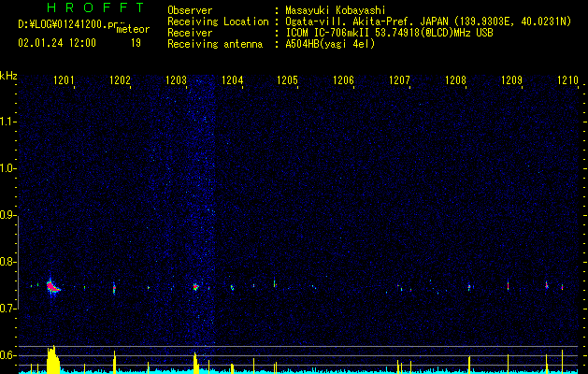This screenshot has height=374, width=588.
Task: Click the 1206 time axis label
Action: (x=343, y=79)
